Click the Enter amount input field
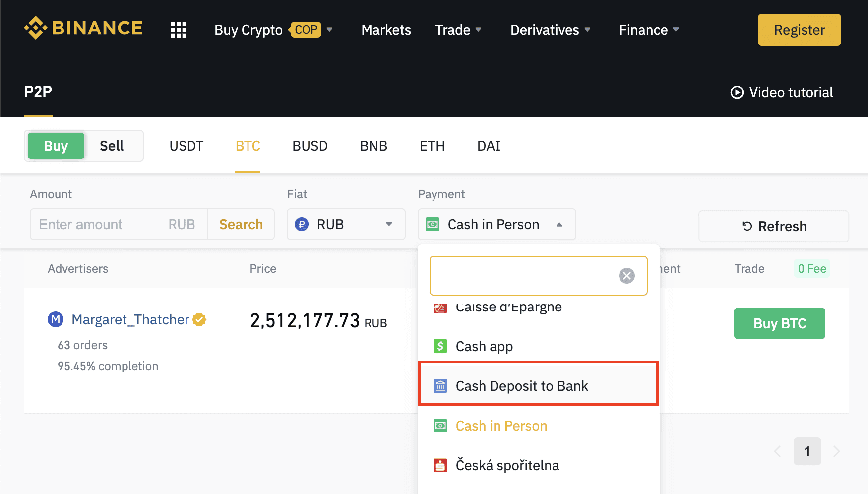Image resolution: width=868 pixels, height=494 pixels. click(119, 224)
